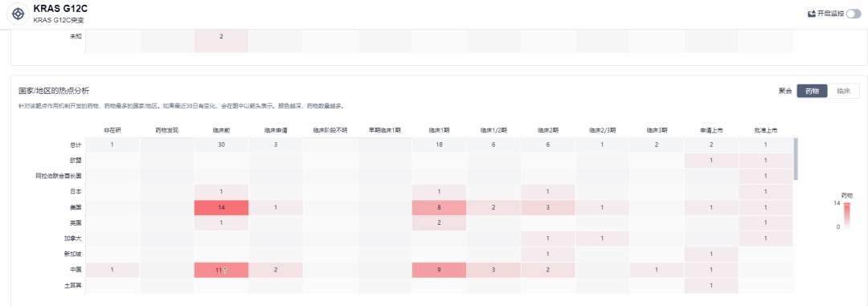This screenshot has width=868, height=306.
Task: Switch aggregation to 药物
Action: click(x=812, y=92)
